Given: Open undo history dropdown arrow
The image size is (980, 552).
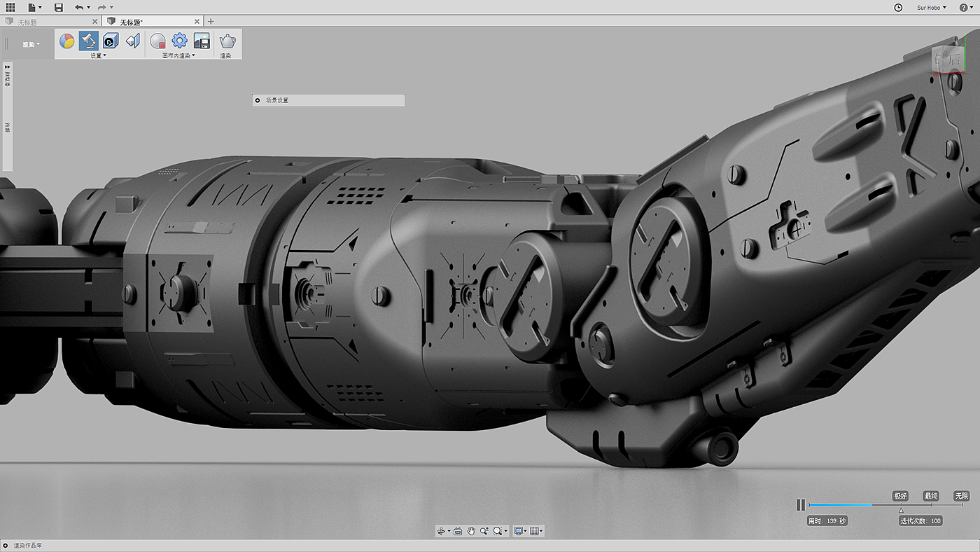Looking at the screenshot, I should (88, 8).
